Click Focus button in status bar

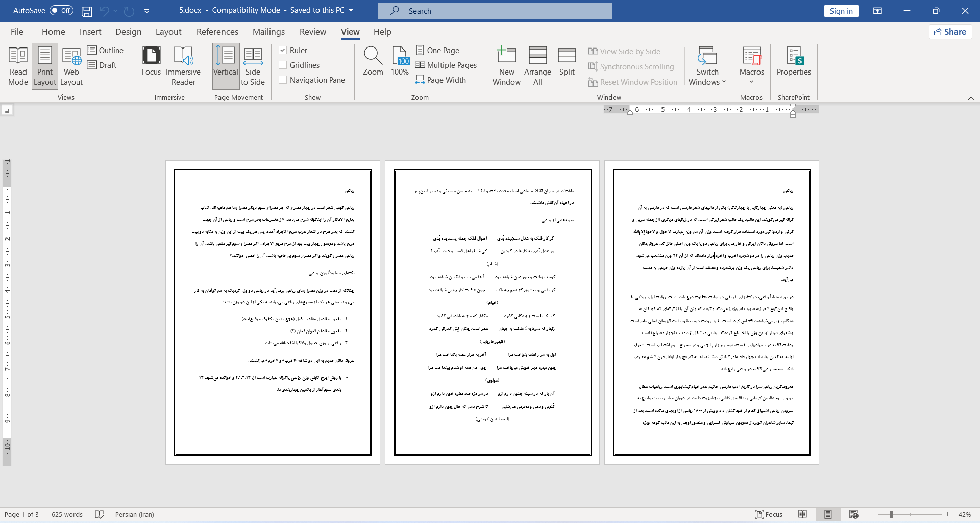tap(769, 514)
